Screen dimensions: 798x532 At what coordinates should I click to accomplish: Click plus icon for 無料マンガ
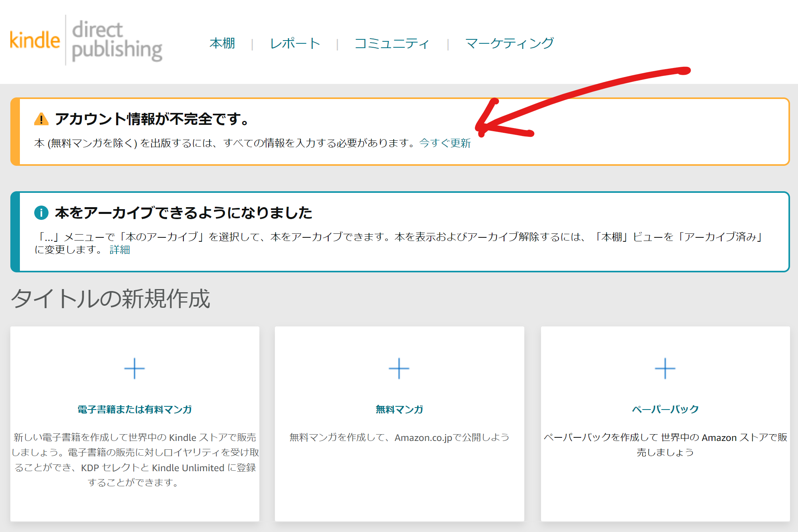click(399, 369)
